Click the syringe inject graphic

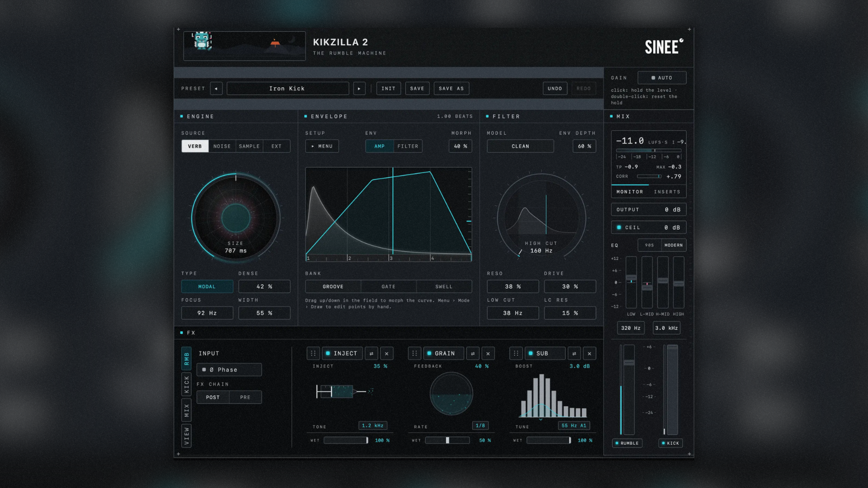click(344, 391)
